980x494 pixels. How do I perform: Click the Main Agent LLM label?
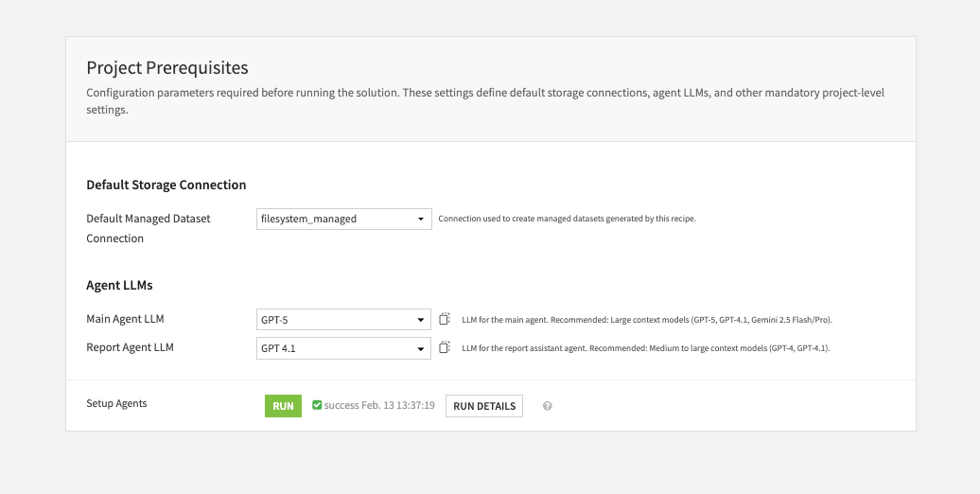click(125, 319)
